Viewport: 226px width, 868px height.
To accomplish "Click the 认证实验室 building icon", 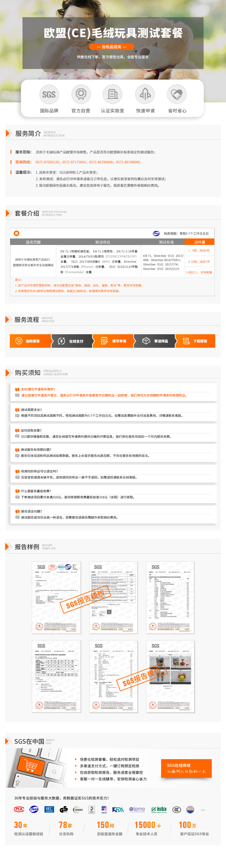I will pos(112,94).
